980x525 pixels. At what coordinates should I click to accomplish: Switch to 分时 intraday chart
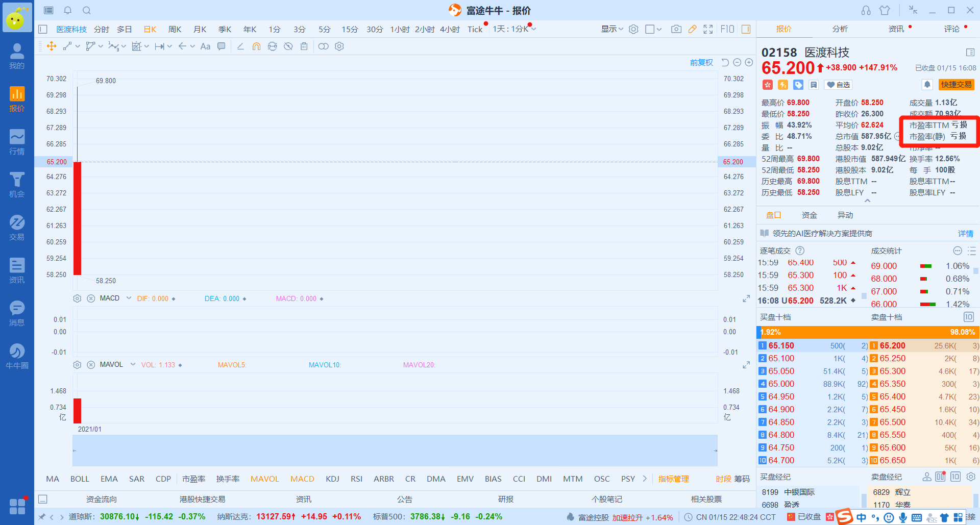coord(102,29)
